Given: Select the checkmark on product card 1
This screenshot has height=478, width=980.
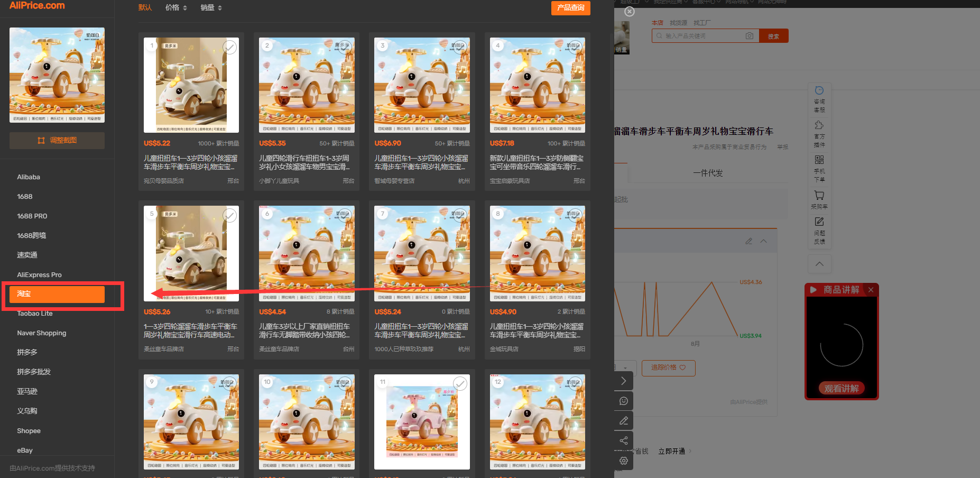Looking at the screenshot, I should point(229,47).
